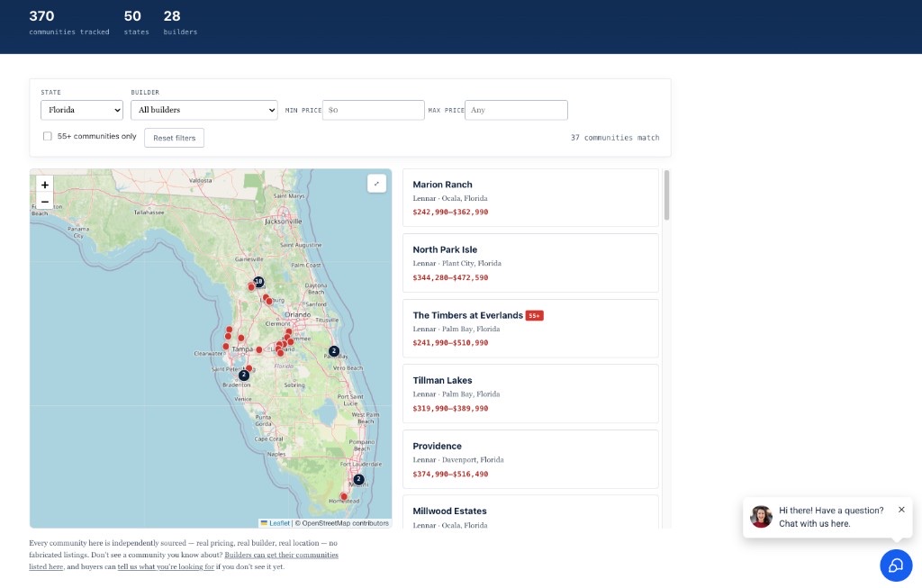
Task: Close the chat greeting popup
Action: coord(901,510)
